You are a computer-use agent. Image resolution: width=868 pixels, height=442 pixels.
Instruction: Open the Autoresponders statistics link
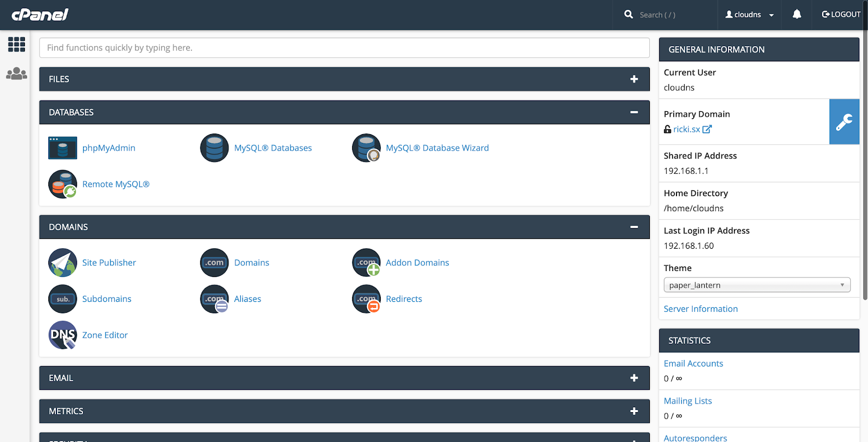pos(695,437)
